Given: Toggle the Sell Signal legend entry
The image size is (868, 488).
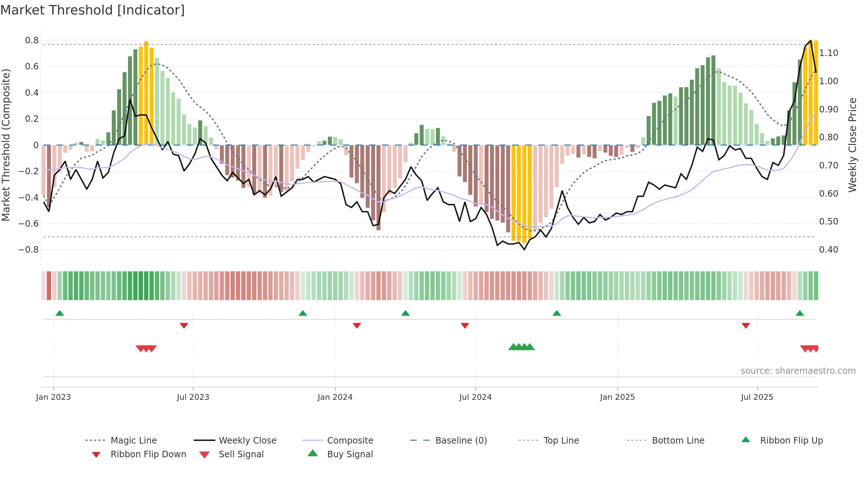Looking at the screenshot, I should pyautogui.click(x=231, y=454).
